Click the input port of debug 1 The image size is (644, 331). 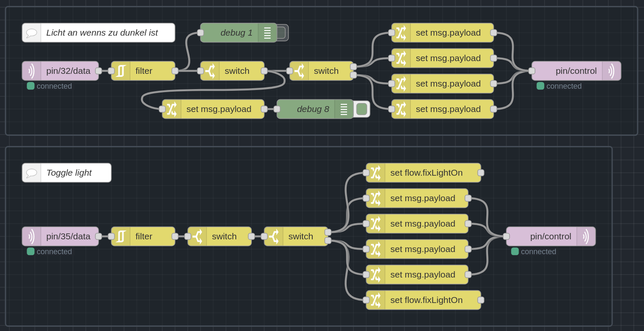point(201,33)
